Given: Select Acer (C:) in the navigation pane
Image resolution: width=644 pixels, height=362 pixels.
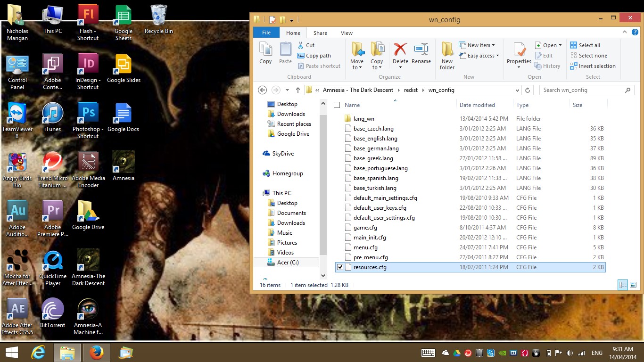Looking at the screenshot, I should pos(288,263).
